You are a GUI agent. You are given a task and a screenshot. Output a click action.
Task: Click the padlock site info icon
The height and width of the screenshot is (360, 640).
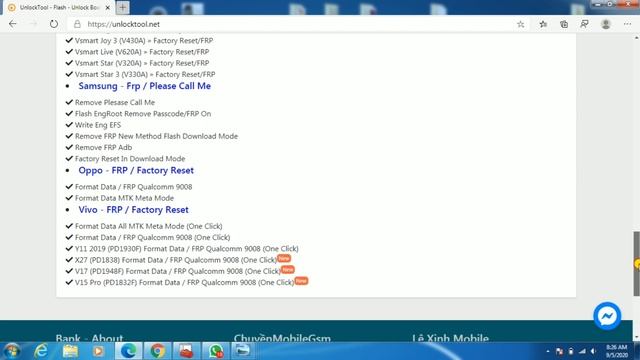(x=77, y=24)
